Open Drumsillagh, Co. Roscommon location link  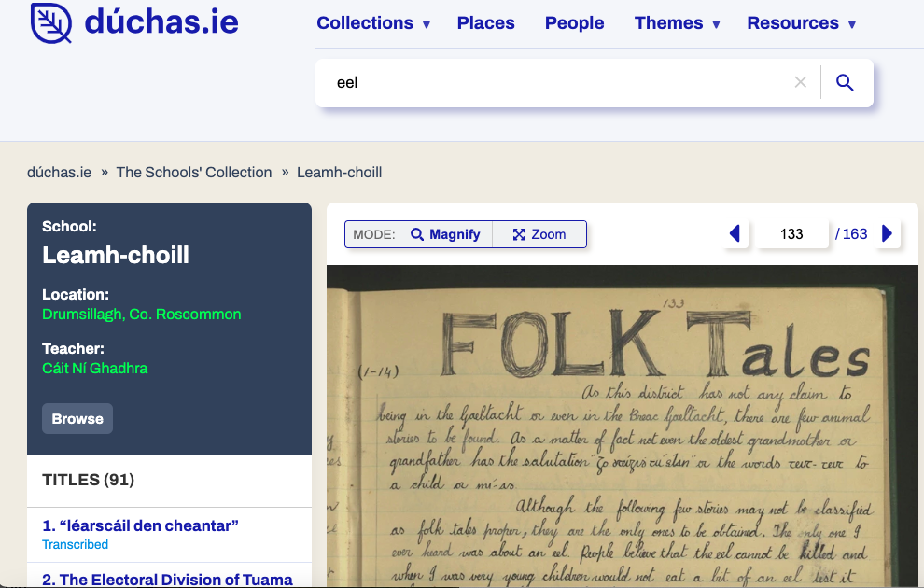pos(142,315)
